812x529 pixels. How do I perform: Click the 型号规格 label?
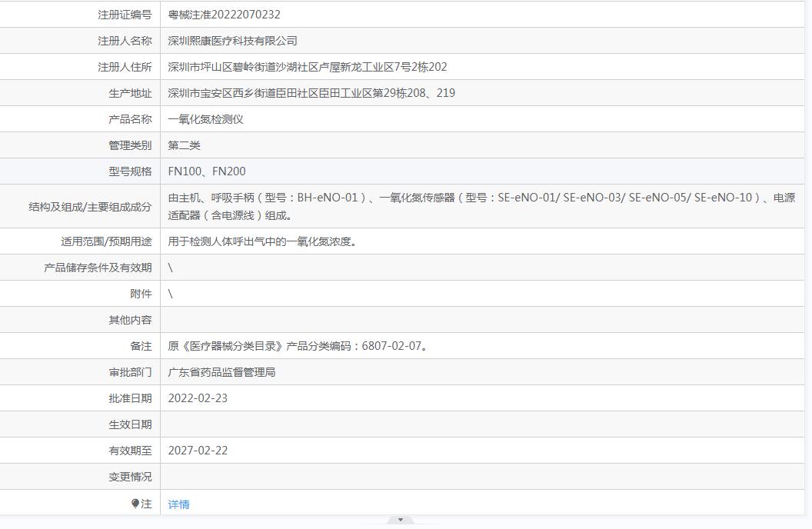130,171
